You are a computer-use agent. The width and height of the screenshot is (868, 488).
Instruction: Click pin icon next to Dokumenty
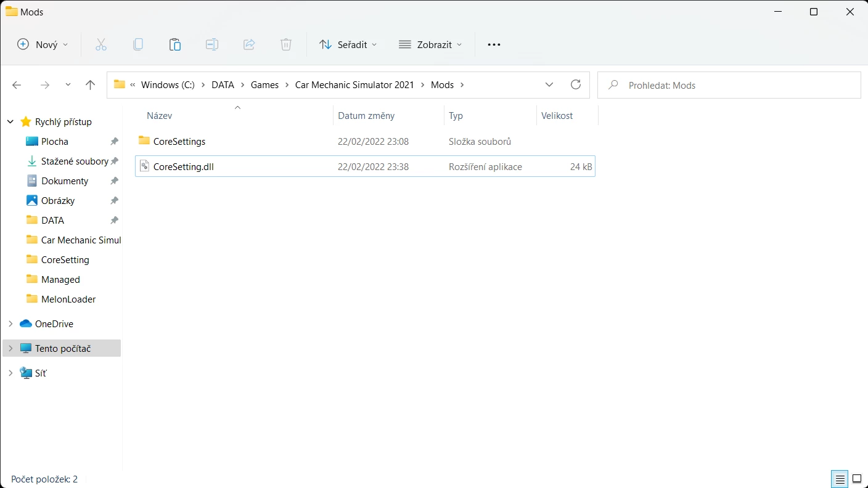tap(114, 181)
